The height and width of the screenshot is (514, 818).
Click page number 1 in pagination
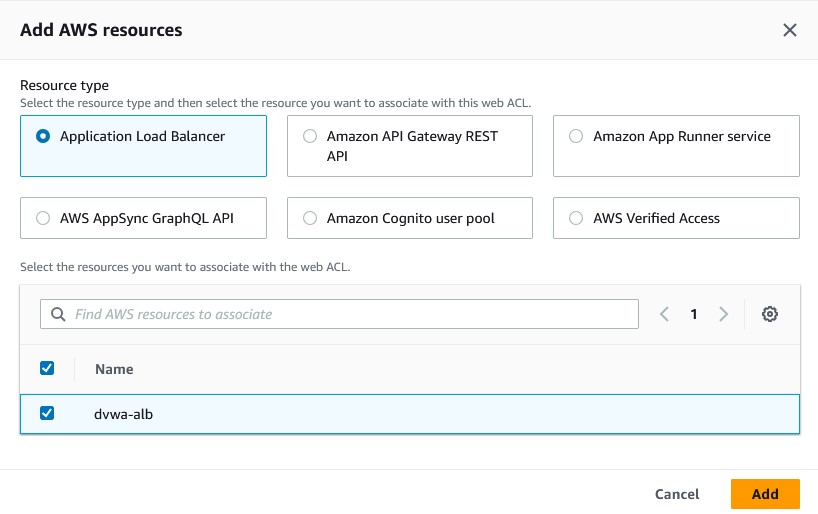pyautogui.click(x=694, y=314)
